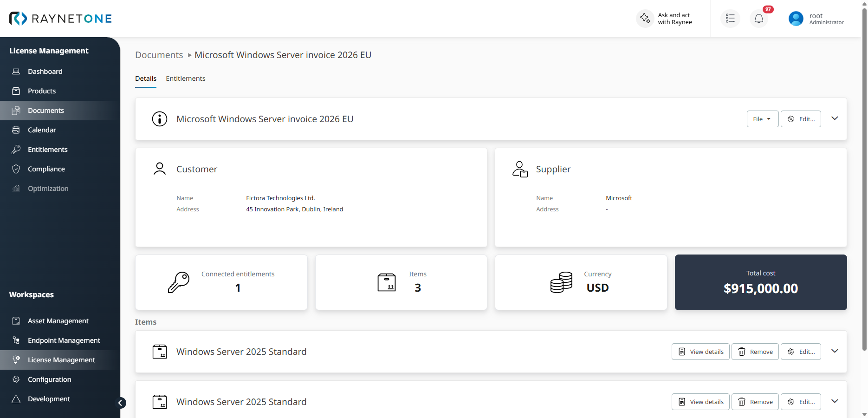The width and height of the screenshot is (868, 418).
Task: Switch to the Entitlements tab
Action: 186,78
